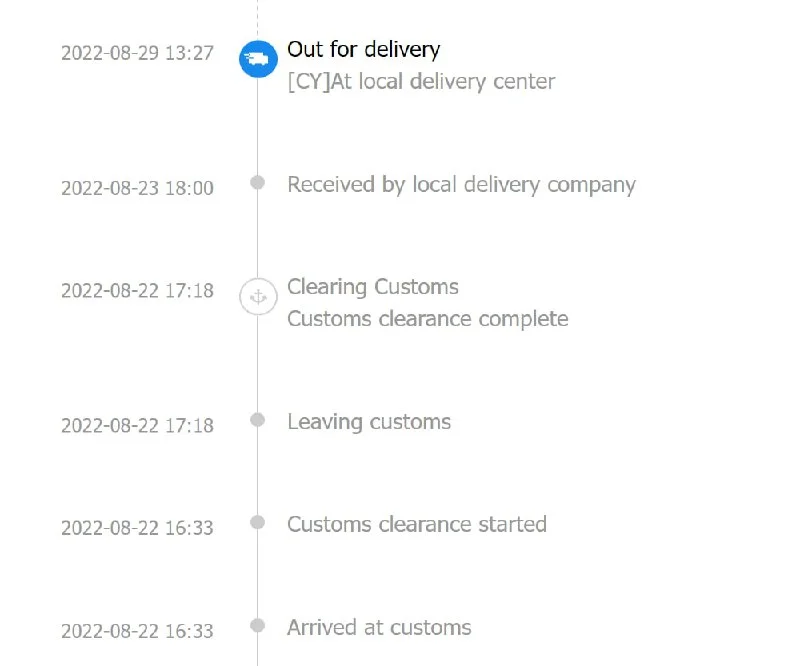Click the dot beside Customs clearance started

(258, 523)
